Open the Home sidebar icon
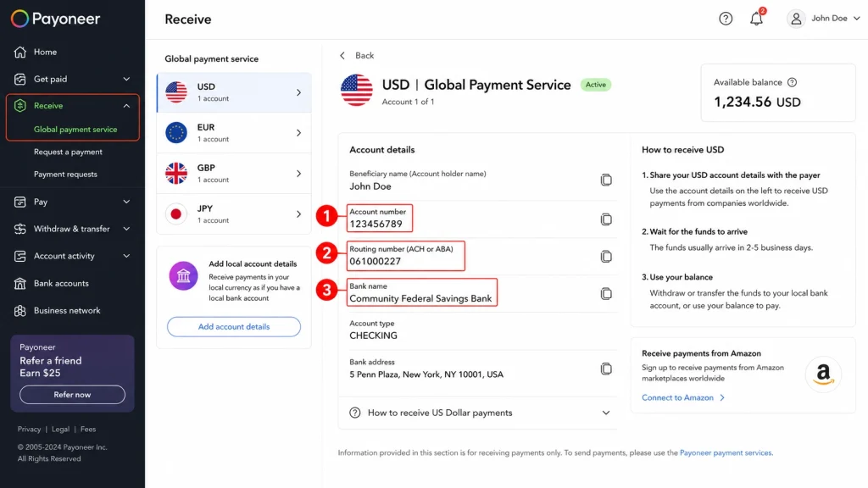868x488 pixels. pyautogui.click(x=20, y=52)
